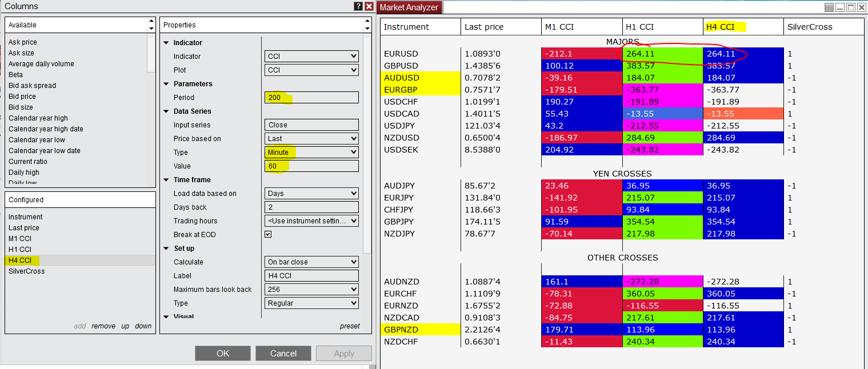Open the Calculate dropdown
The width and height of the screenshot is (868, 369).
[312, 262]
